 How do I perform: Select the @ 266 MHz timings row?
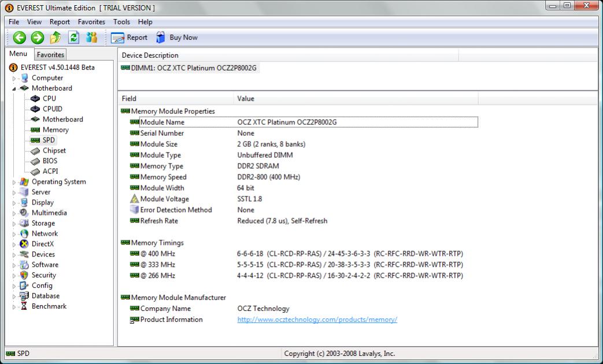[x=304, y=276]
